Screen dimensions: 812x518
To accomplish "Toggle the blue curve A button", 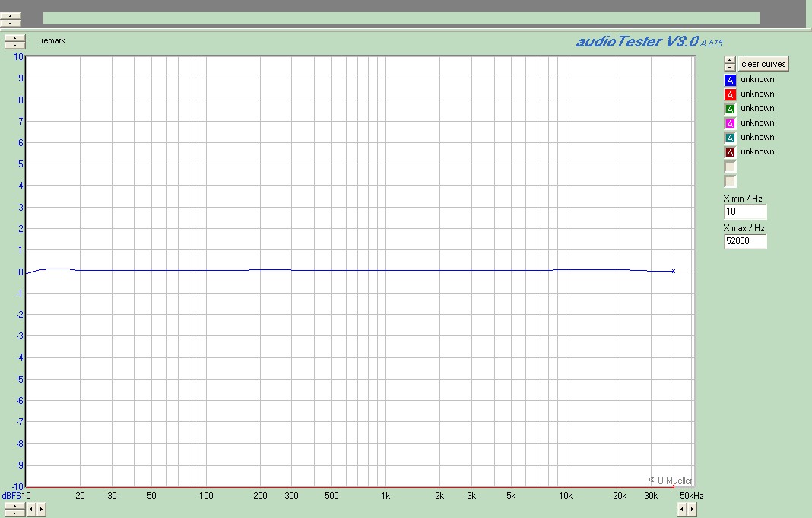I will click(x=730, y=80).
